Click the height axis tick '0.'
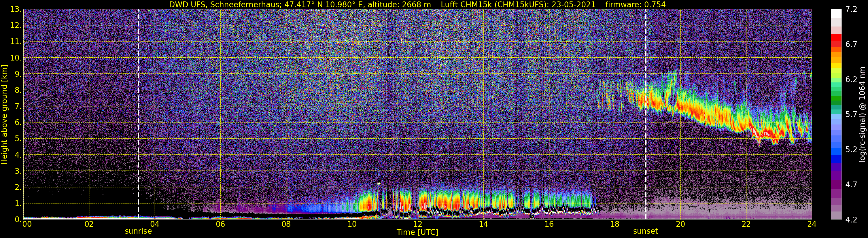 [18, 220]
